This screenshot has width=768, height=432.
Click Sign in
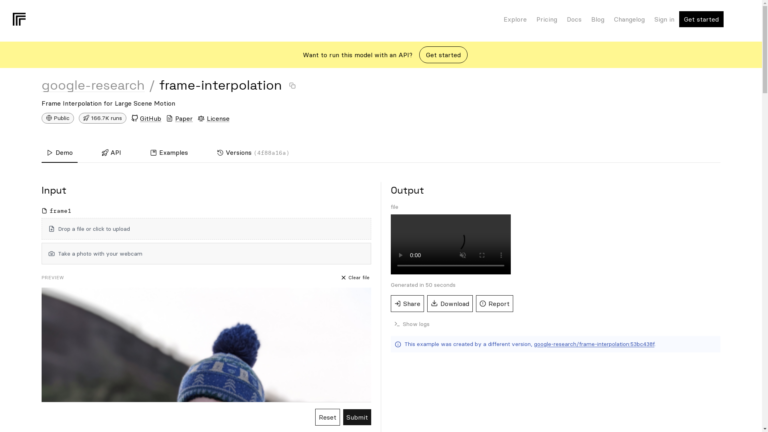point(664,20)
